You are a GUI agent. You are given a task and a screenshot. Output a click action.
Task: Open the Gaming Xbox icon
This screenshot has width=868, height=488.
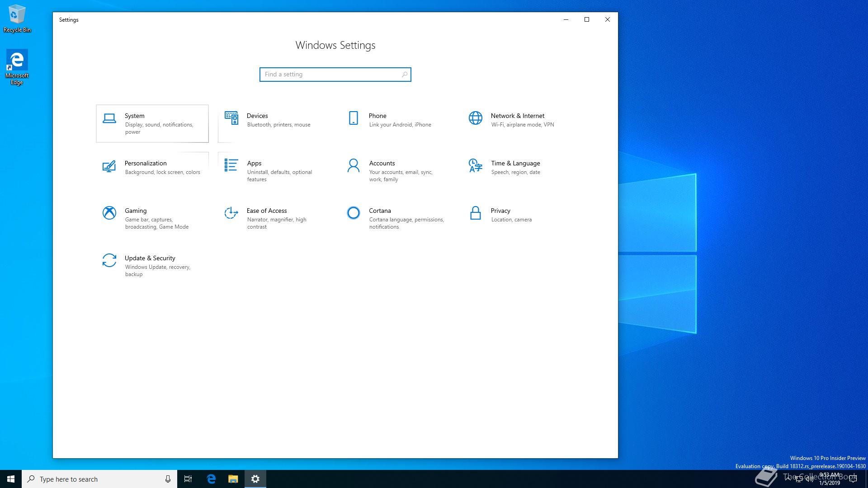click(x=109, y=213)
